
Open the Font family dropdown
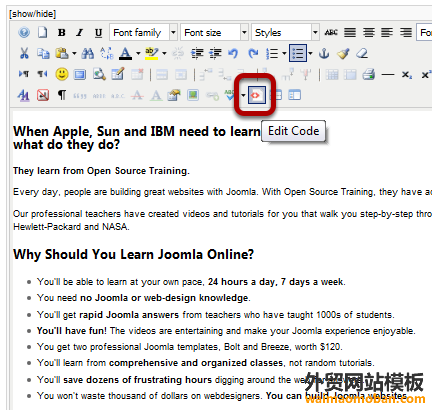coord(143,33)
